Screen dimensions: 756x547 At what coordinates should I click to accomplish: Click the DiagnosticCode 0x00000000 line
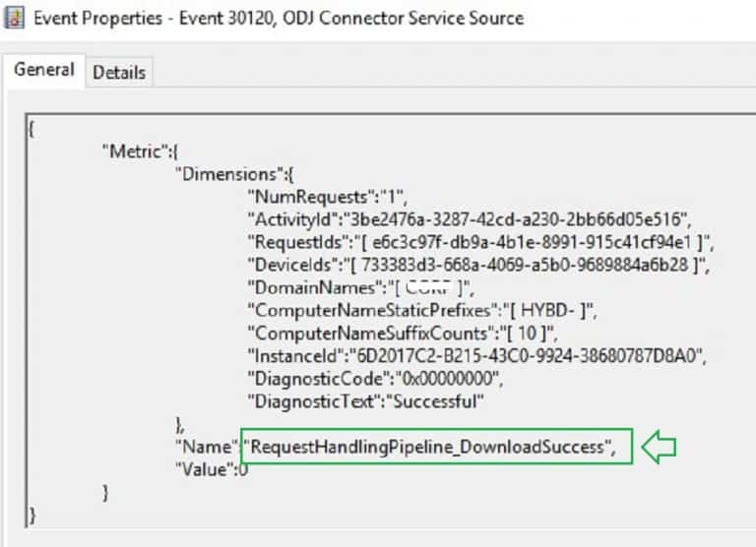coord(376,379)
